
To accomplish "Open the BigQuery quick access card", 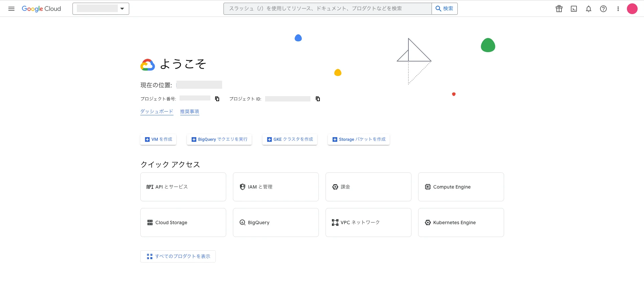I will point(276,223).
